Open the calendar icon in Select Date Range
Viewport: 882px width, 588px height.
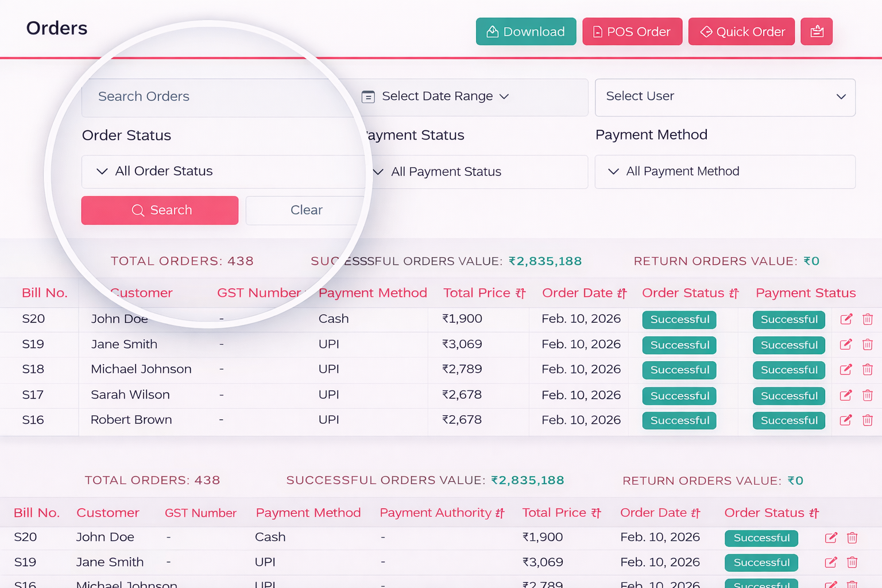point(369,96)
